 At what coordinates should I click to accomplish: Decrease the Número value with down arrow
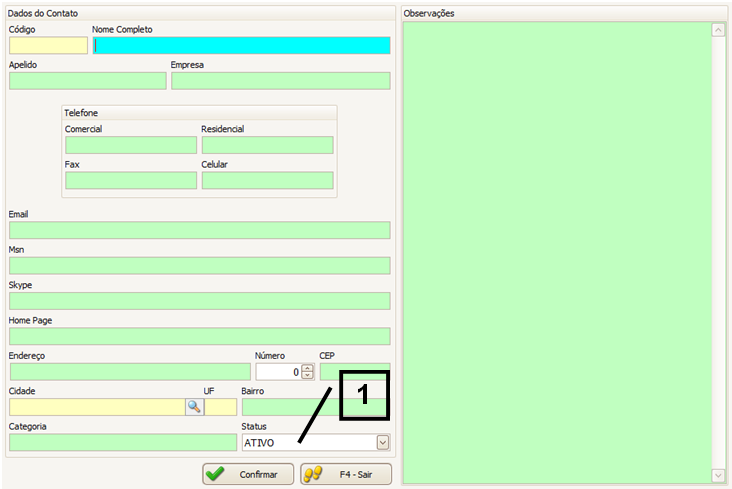pos(307,376)
